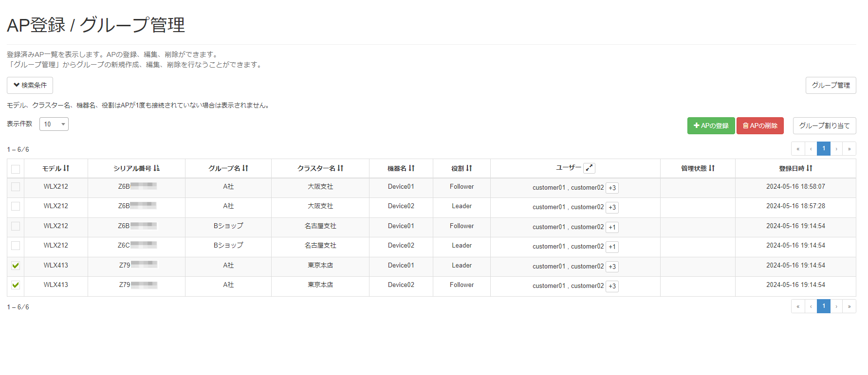Sort by クラスター名 column sort icon
The width and height of the screenshot is (868, 375).
click(x=340, y=168)
